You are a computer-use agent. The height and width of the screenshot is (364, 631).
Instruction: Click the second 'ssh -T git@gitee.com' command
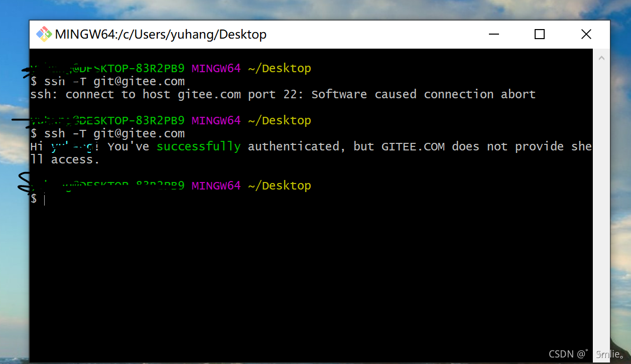[114, 133]
